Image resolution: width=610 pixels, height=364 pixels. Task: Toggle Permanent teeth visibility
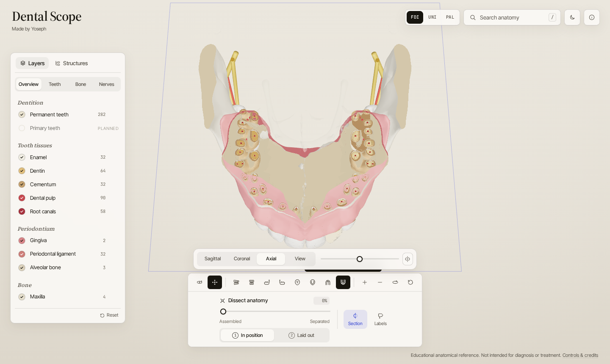click(x=22, y=115)
